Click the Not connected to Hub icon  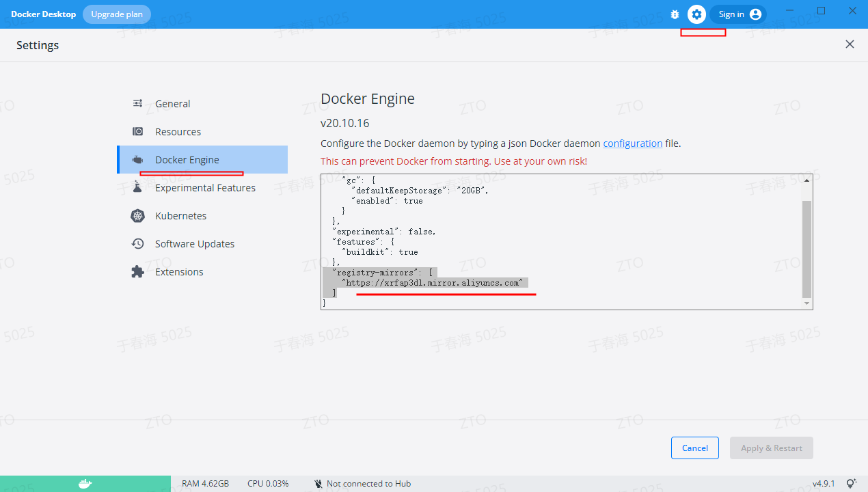pos(318,484)
